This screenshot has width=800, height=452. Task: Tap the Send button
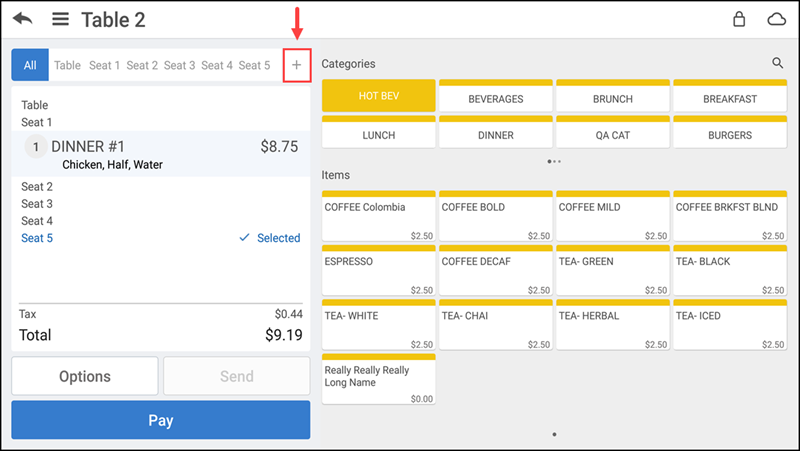click(237, 376)
